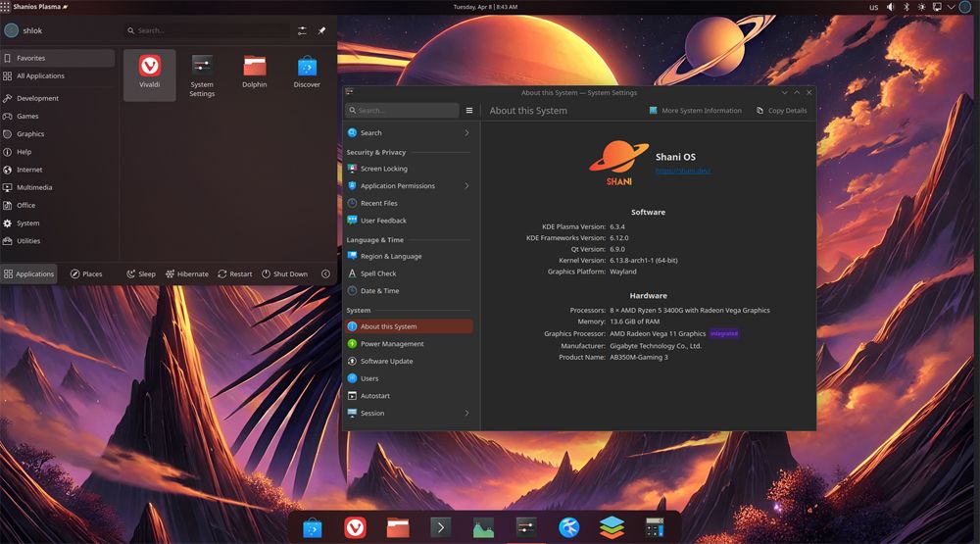
Task: Expand more power options arrow in launcher
Action: pos(325,273)
